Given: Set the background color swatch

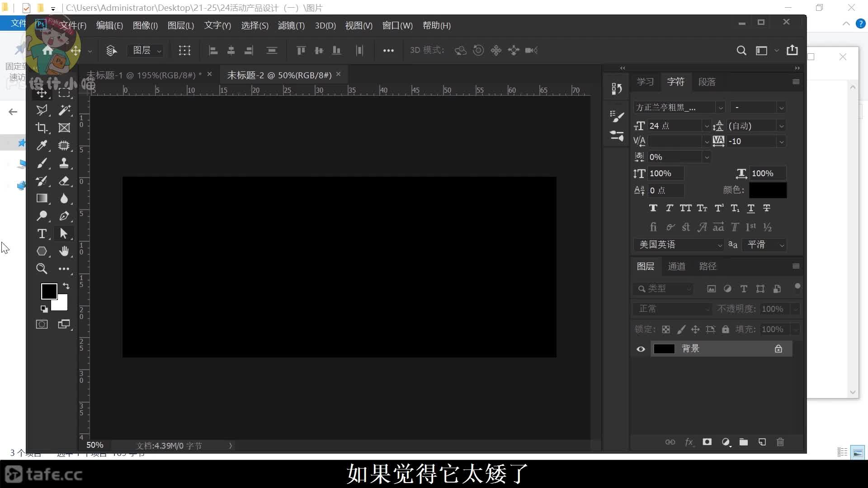Looking at the screenshot, I should click(x=62, y=305).
